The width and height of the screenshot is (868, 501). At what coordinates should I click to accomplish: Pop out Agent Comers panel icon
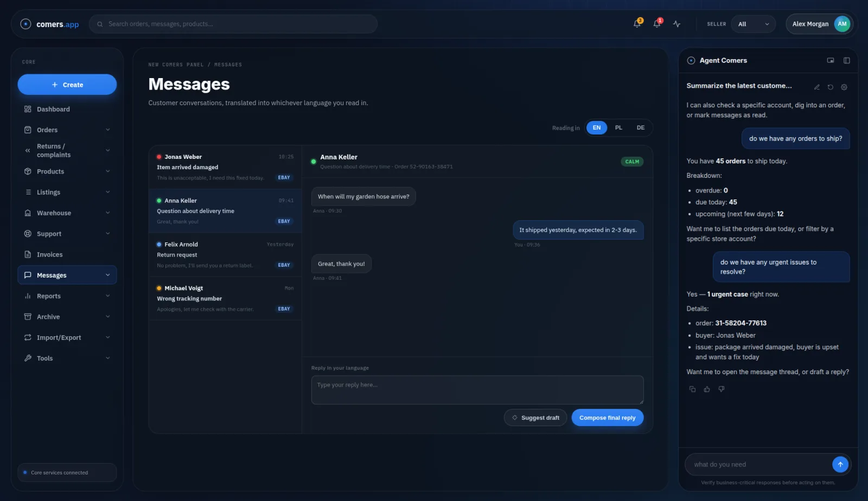[831, 60]
